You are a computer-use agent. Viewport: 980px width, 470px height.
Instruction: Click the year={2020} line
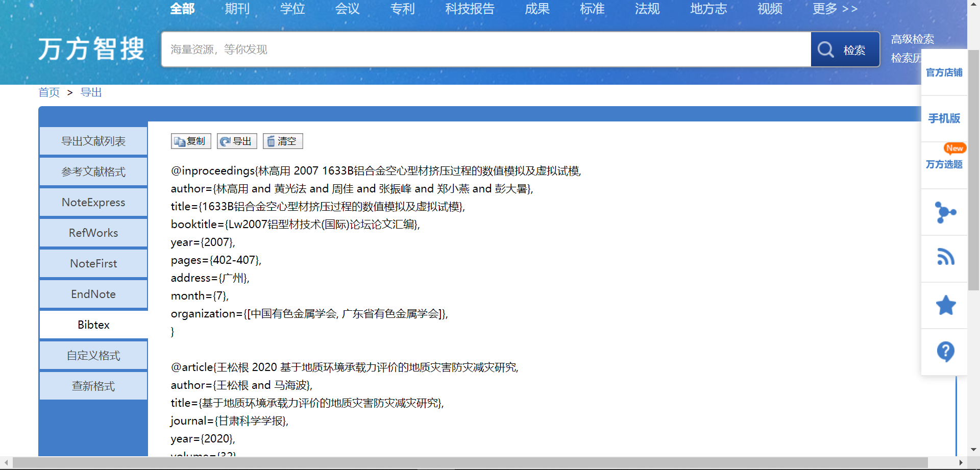(203, 439)
